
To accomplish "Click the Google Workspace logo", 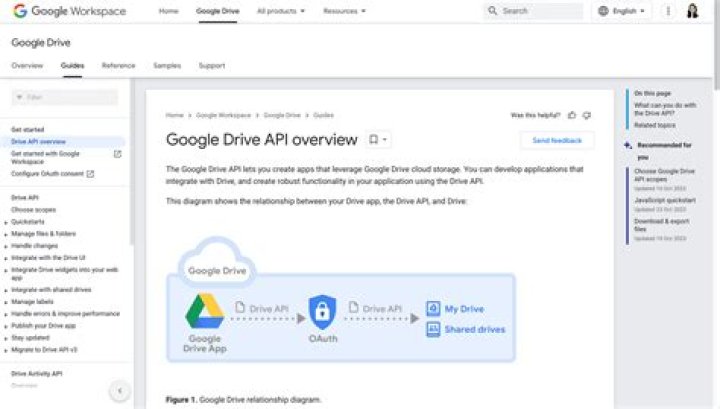I will pos(69,11).
